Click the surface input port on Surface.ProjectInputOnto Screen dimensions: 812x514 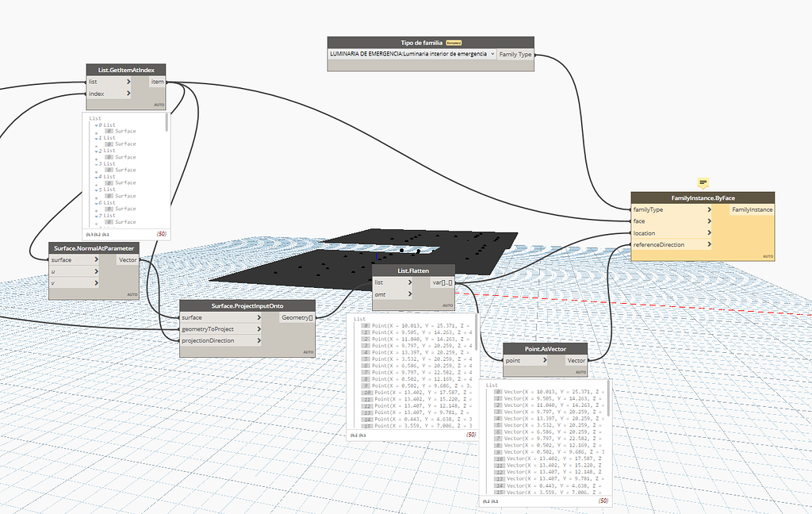pyautogui.click(x=193, y=316)
